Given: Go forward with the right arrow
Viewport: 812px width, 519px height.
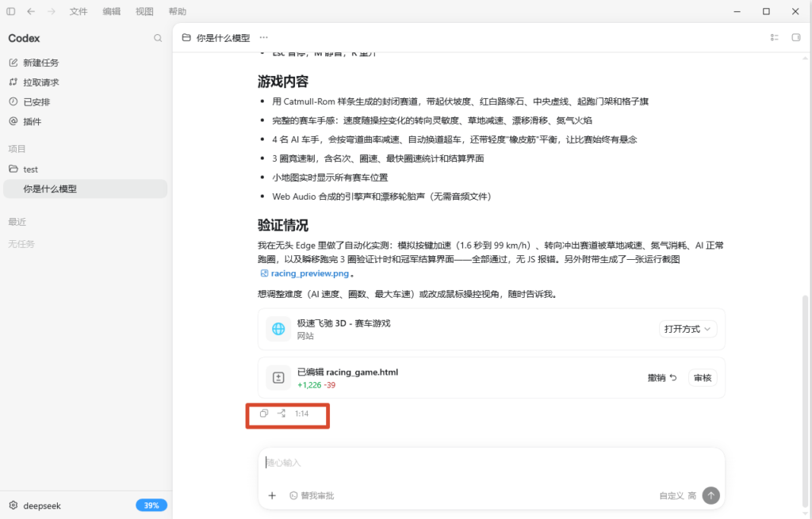Looking at the screenshot, I should (x=52, y=11).
